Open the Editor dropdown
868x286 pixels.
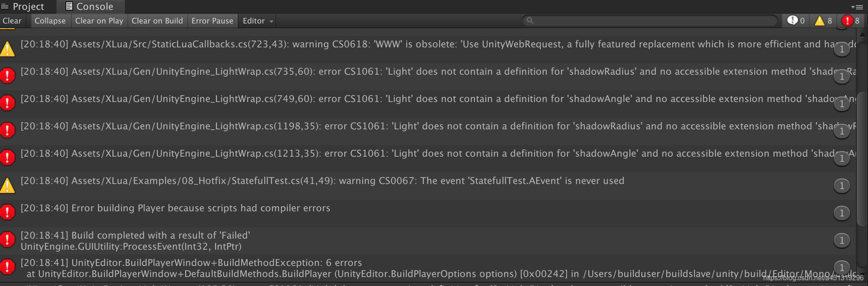point(257,20)
